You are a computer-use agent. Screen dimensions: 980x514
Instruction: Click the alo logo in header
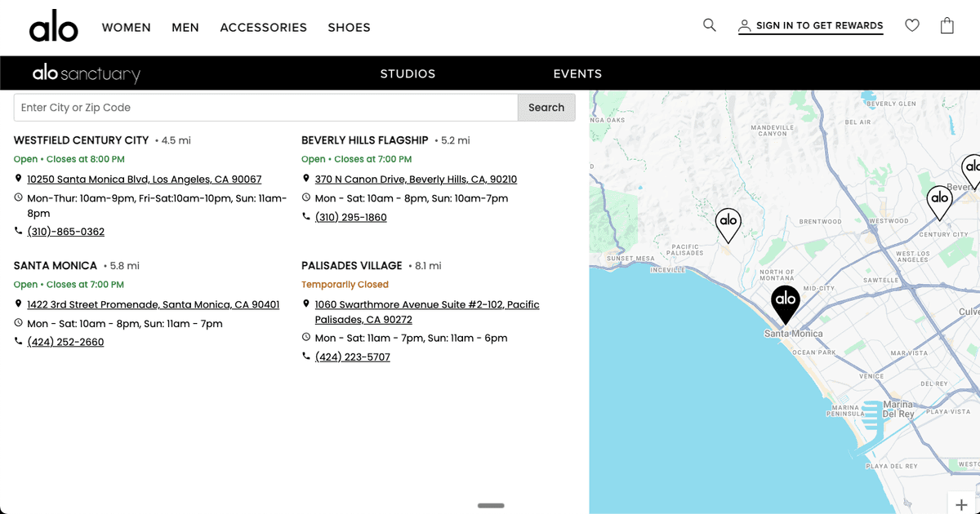[54, 28]
